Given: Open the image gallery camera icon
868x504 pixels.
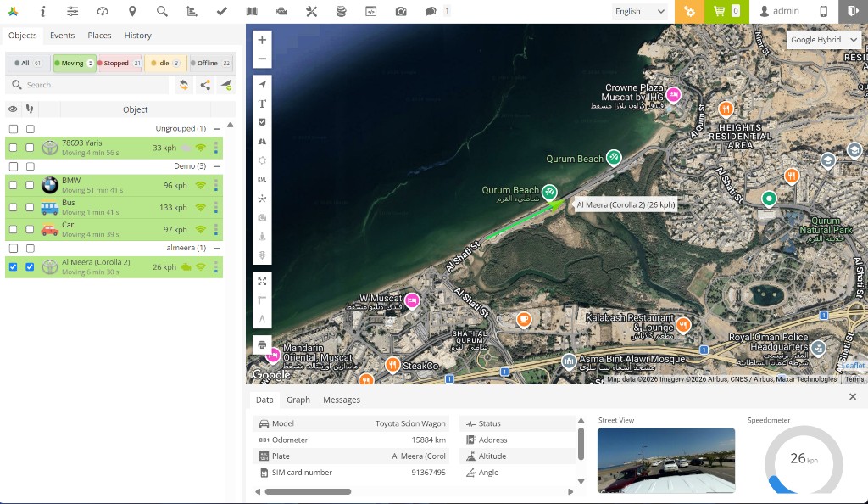Looking at the screenshot, I should [x=401, y=11].
